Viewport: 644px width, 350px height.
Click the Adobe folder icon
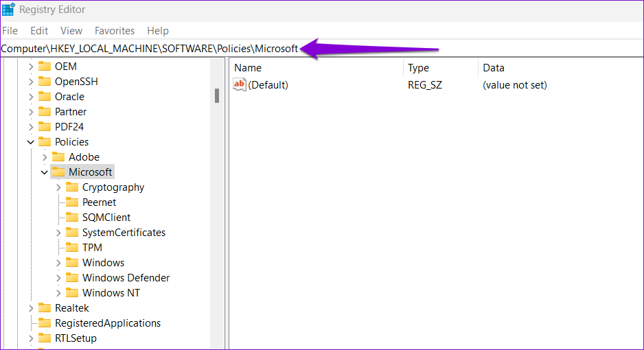[x=58, y=157]
